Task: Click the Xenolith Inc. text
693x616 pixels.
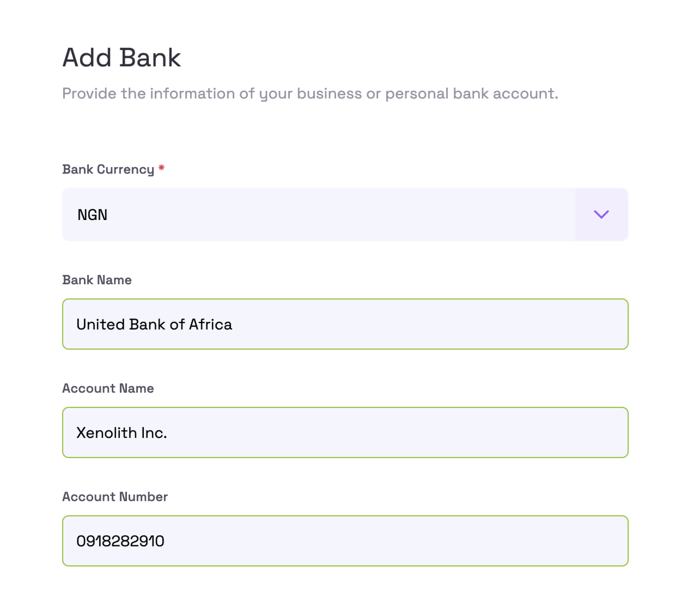Action: click(122, 433)
